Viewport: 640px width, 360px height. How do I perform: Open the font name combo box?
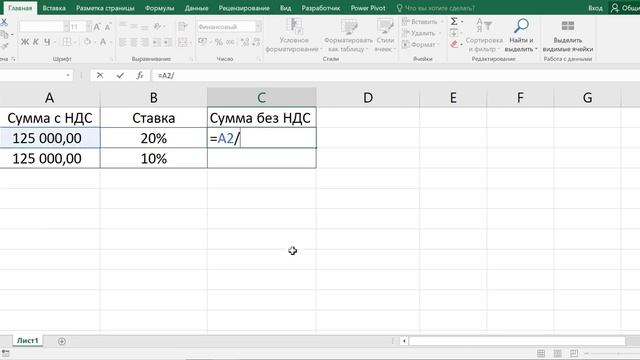[44, 27]
